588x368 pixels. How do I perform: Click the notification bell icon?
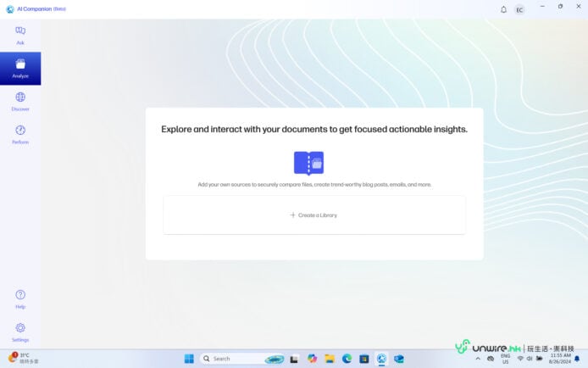click(503, 9)
